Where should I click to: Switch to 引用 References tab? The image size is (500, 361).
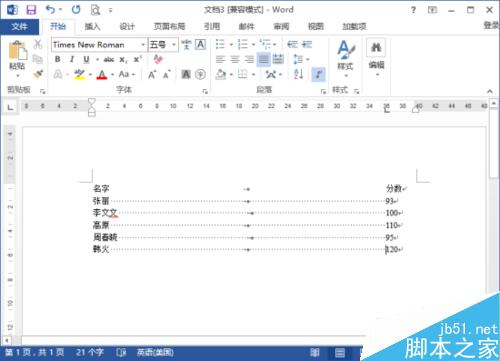[212, 26]
